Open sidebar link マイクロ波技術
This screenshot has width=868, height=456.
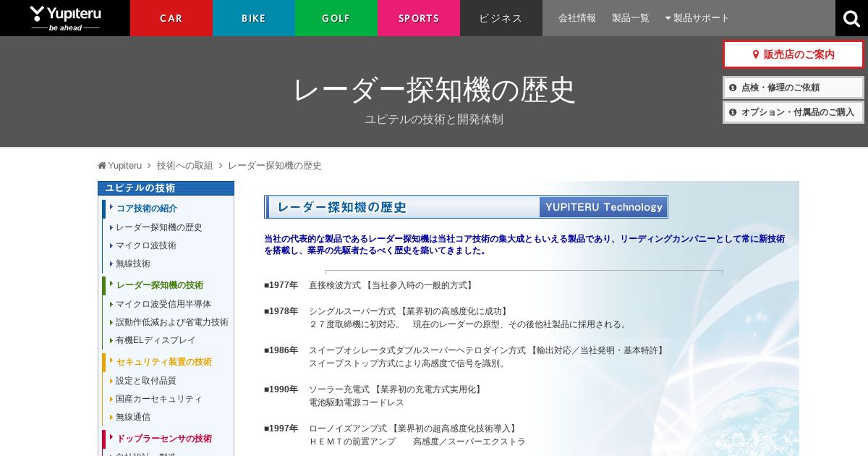[x=146, y=245]
